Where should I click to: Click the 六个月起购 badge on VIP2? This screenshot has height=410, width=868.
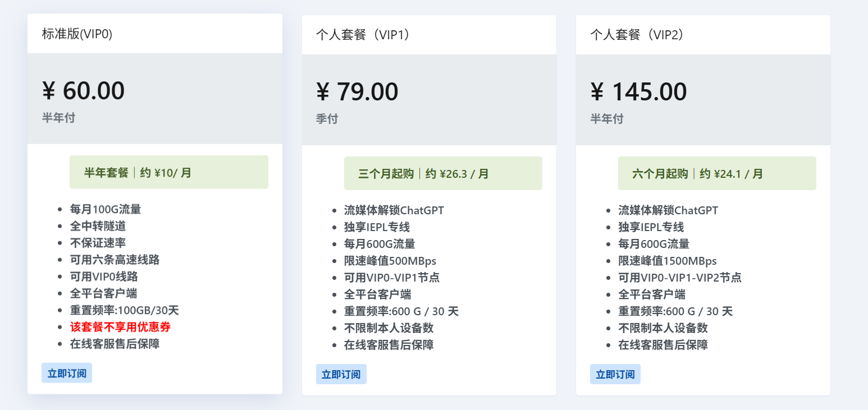(717, 173)
